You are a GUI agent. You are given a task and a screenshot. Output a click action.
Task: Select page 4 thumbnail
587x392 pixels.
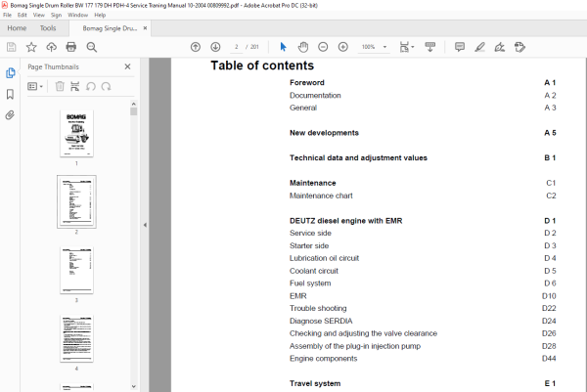(x=76, y=338)
